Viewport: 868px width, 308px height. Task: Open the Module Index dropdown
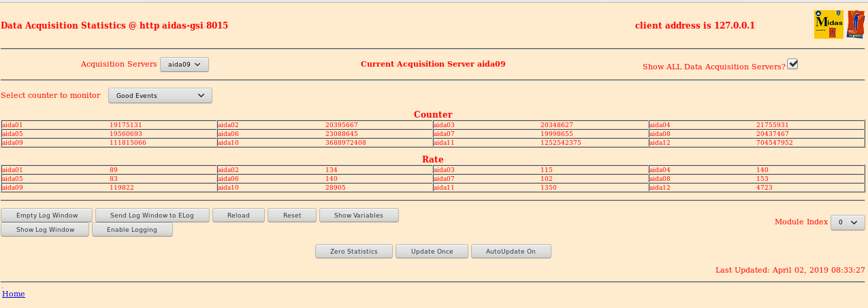[848, 222]
